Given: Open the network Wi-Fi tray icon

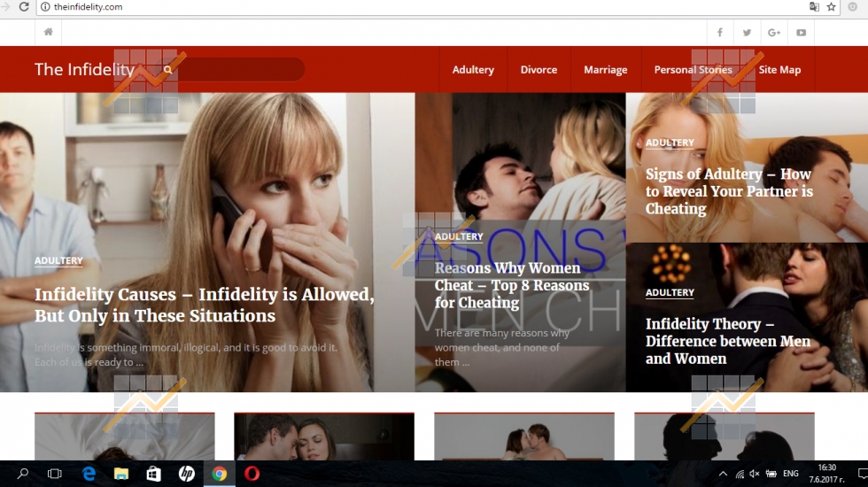Looking at the screenshot, I should pos(740,474).
